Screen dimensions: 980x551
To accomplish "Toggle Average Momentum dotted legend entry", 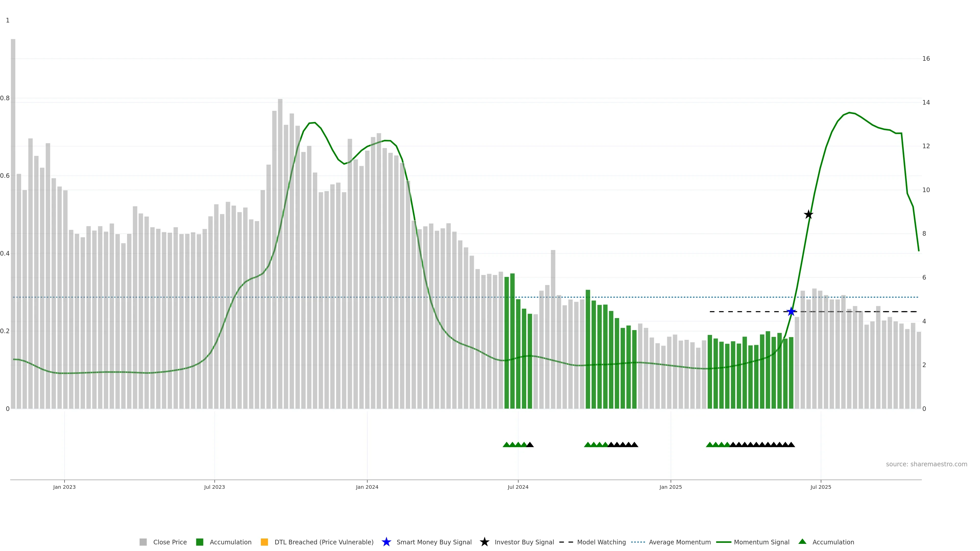I will pyautogui.click(x=638, y=542).
